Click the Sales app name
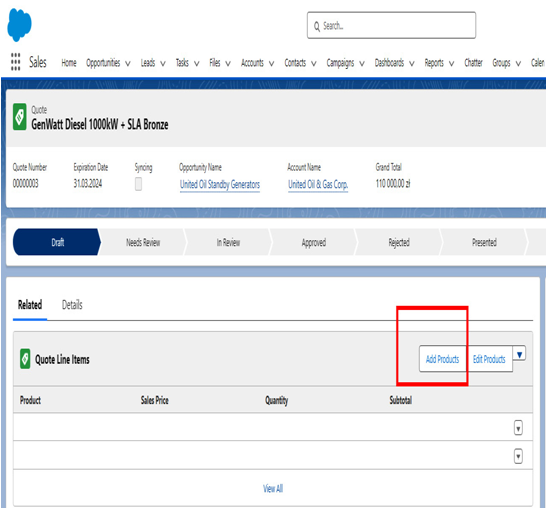546x510 pixels. pos(38,62)
